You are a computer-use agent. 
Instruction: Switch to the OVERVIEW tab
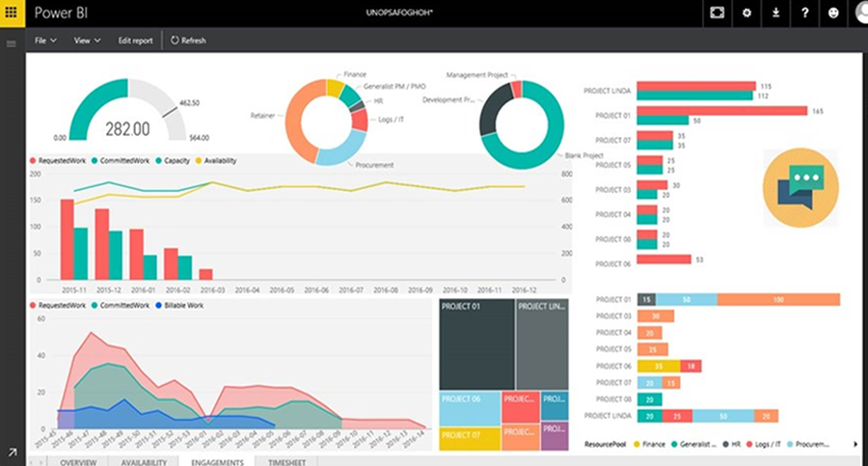(x=78, y=461)
